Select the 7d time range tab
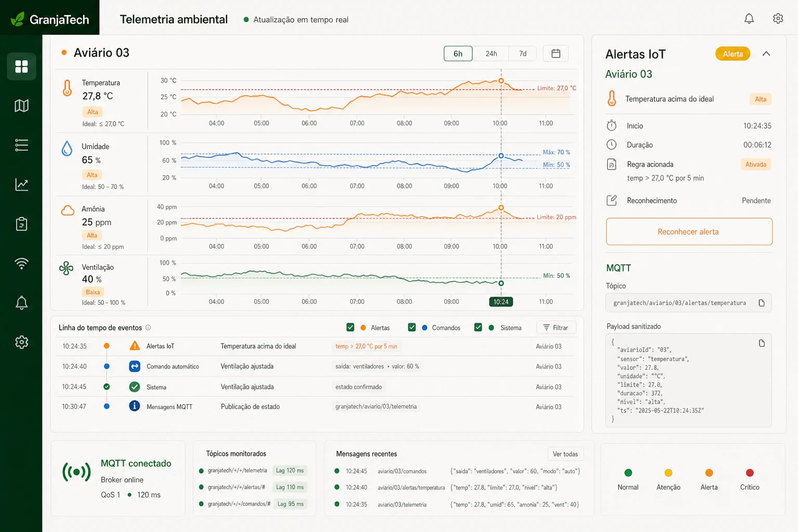This screenshot has height=532, width=798. point(523,54)
